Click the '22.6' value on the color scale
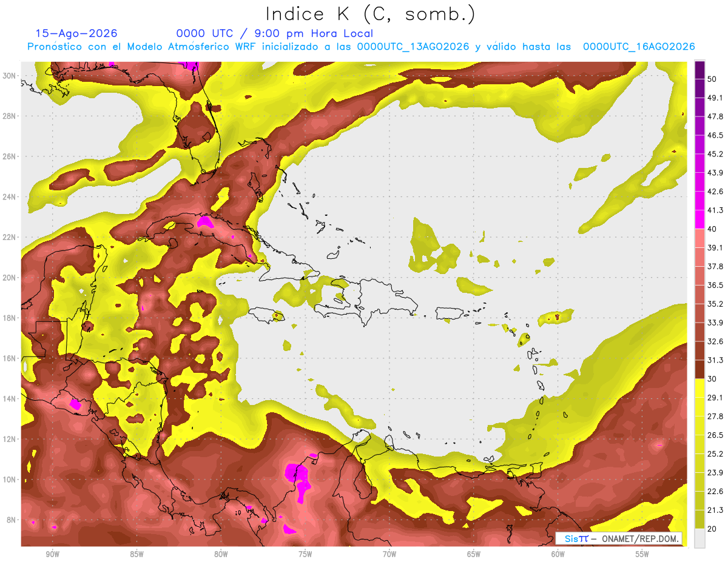The image size is (728, 562). tap(715, 492)
